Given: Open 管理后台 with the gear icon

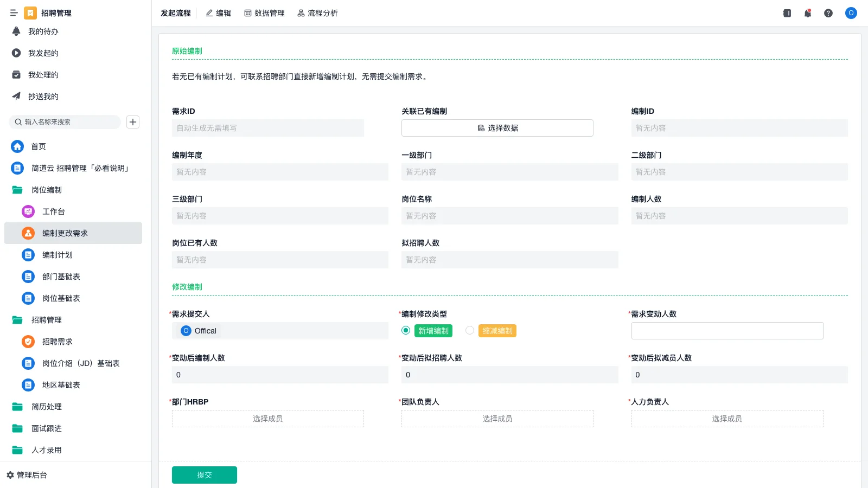Looking at the screenshot, I should pyautogui.click(x=30, y=475).
